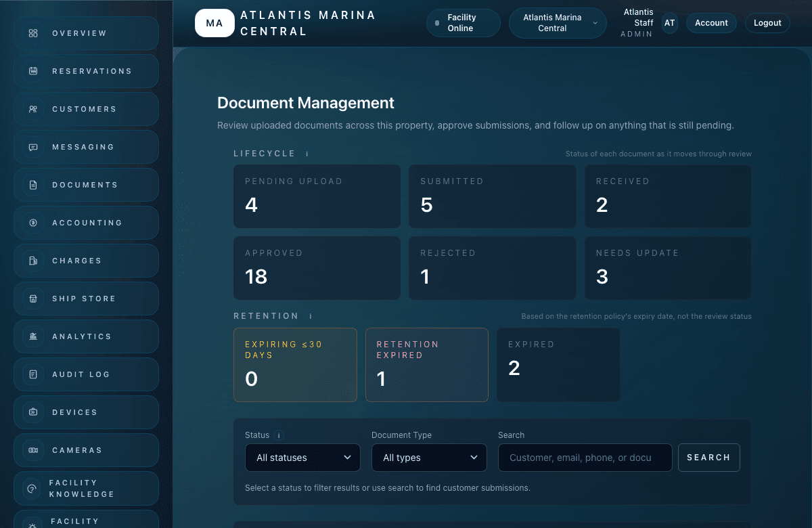Click the Account button
The height and width of the screenshot is (528, 812).
pyautogui.click(x=711, y=23)
